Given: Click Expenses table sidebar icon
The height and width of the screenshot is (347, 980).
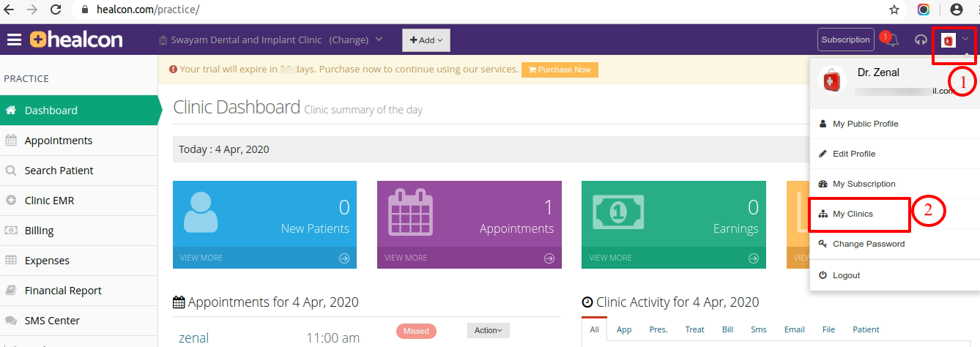Looking at the screenshot, I should click(11, 261).
